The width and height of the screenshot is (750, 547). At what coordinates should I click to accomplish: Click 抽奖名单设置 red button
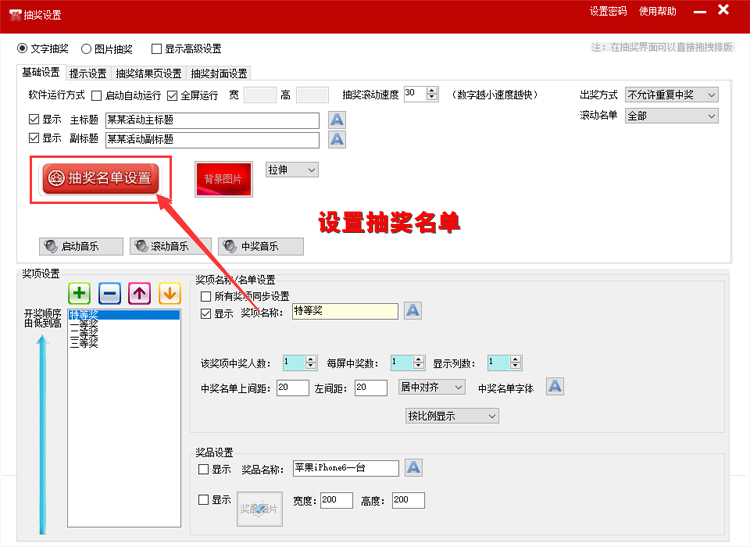(x=100, y=179)
